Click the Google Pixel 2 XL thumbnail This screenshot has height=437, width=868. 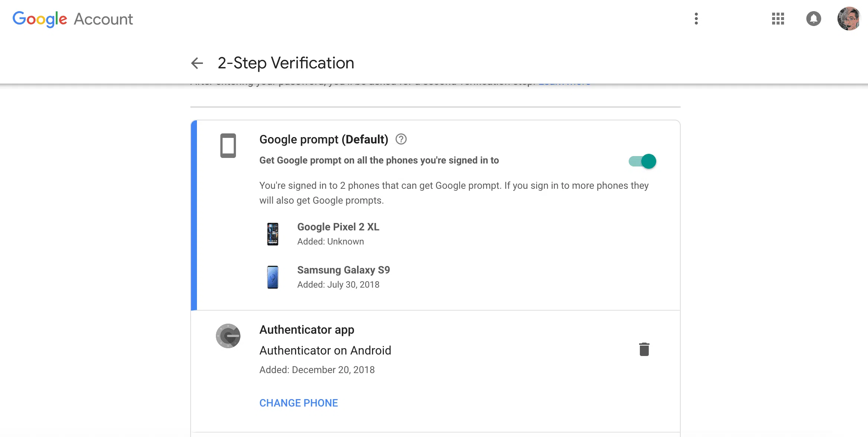tap(273, 234)
